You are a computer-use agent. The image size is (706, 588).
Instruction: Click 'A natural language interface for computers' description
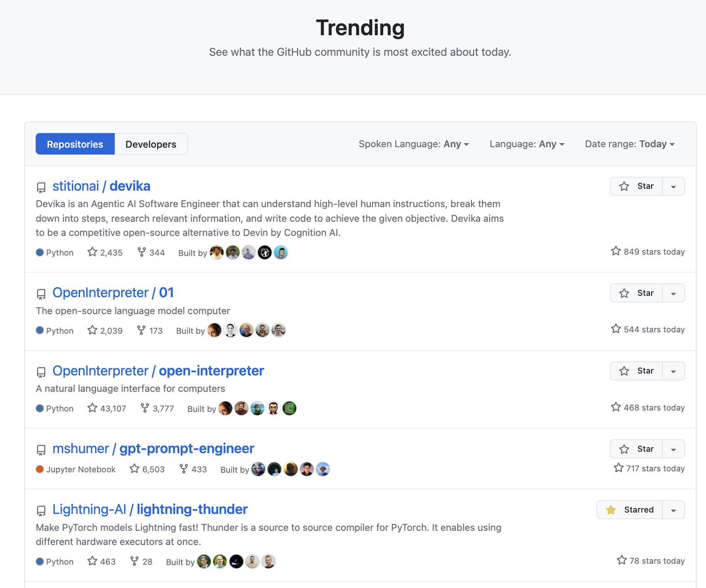[131, 388]
